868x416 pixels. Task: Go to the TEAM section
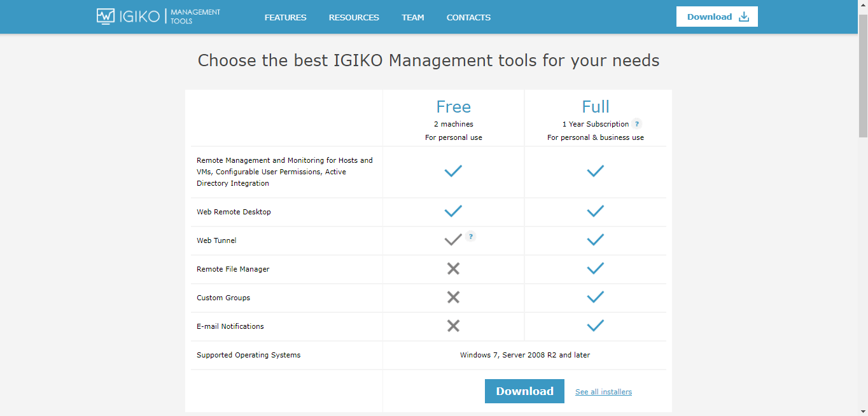click(413, 17)
